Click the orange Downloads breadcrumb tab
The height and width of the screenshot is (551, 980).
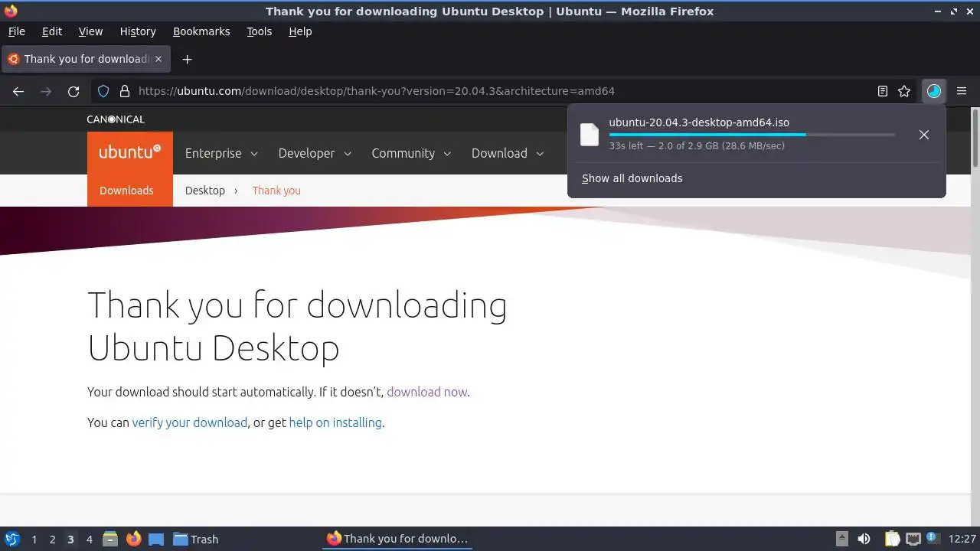130,191
